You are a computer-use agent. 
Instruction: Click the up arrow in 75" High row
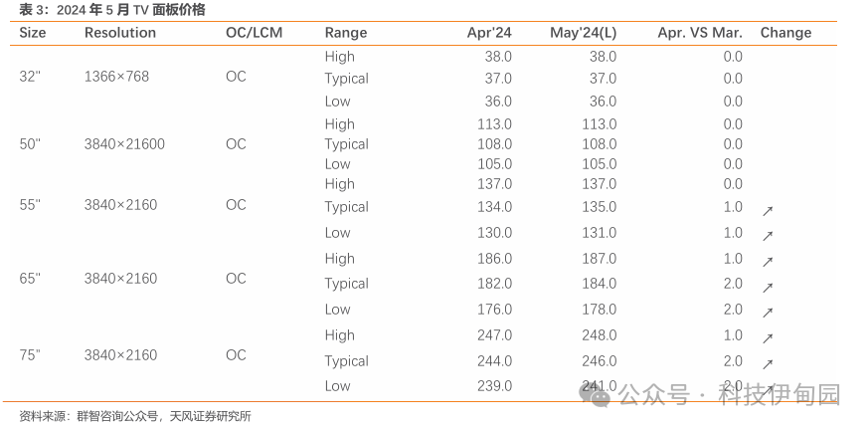(x=768, y=338)
